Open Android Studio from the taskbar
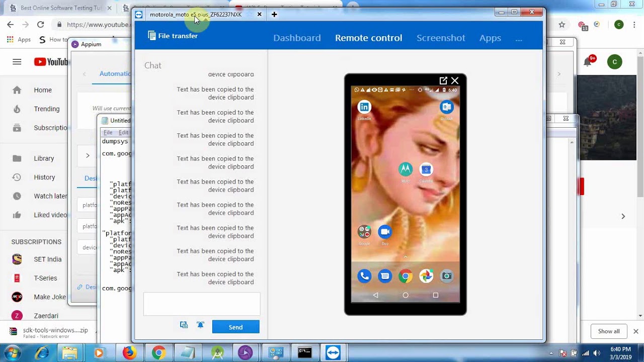Screen dimensions: 644x362 tap(217, 352)
